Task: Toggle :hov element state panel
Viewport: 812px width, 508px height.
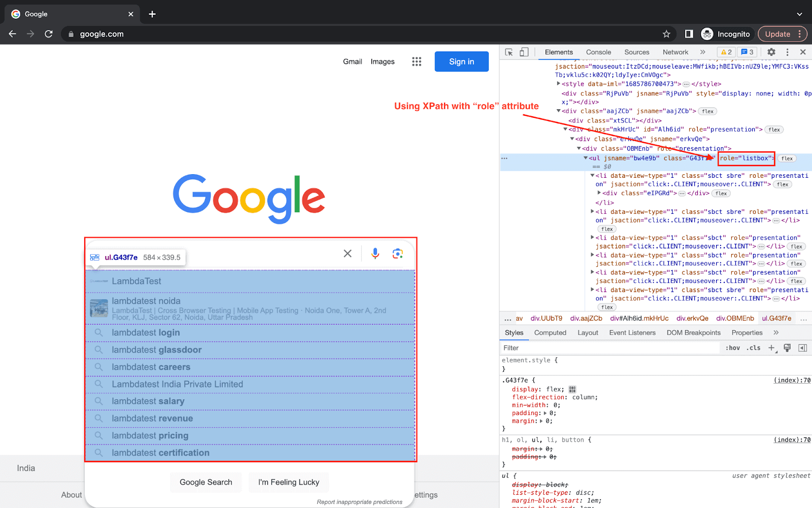Action: coord(732,348)
